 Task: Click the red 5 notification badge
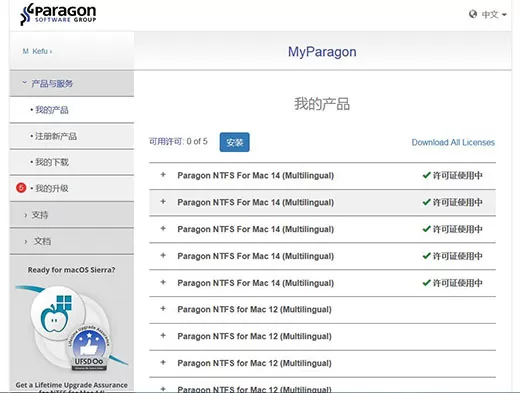pos(21,188)
